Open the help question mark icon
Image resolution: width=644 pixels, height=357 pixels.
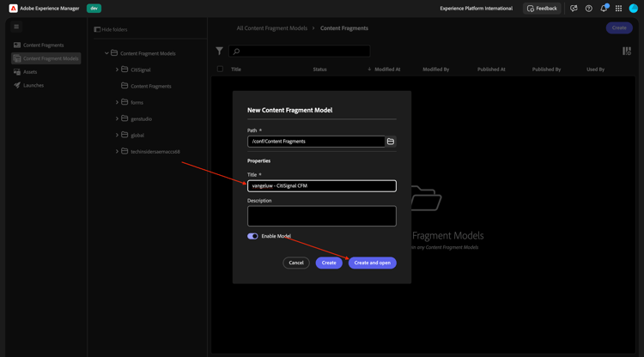pyautogui.click(x=588, y=9)
